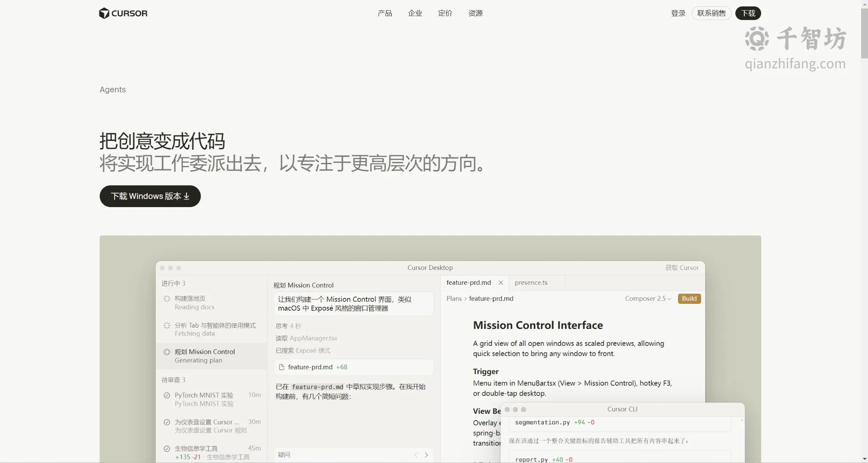This screenshot has width=868, height=463.
Task: Click the 获取 Cursor link in demo window
Action: point(682,268)
